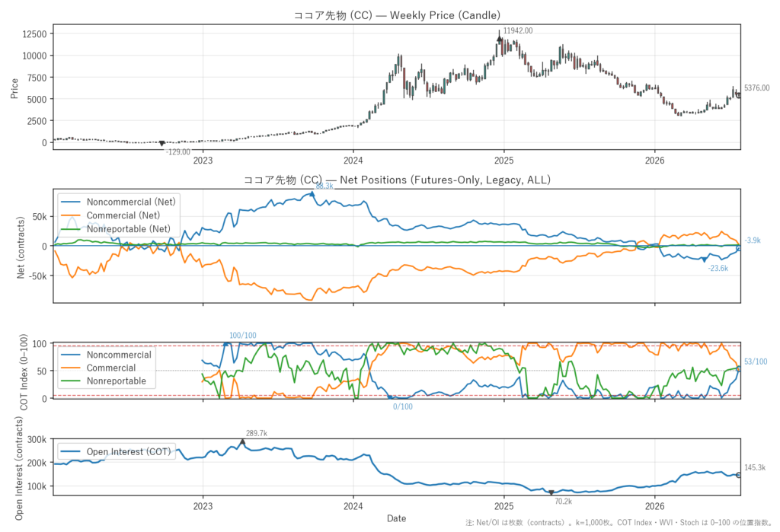The image size is (780, 532).
Task: Click the -129.00 price low marker
Action: click(x=161, y=143)
